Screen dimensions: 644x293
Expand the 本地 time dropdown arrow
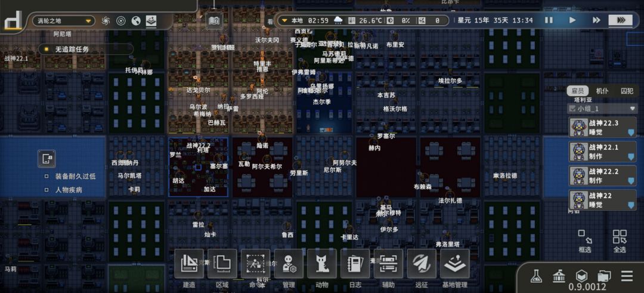(284, 20)
